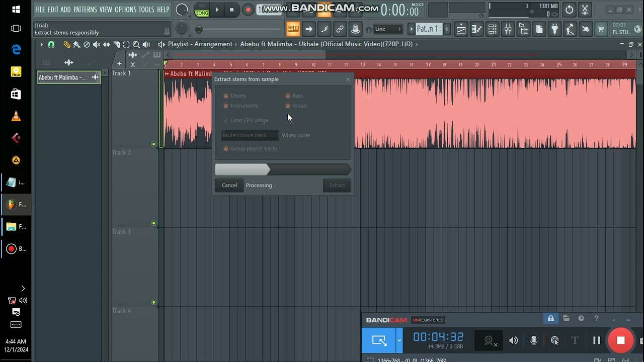Image resolution: width=644 pixels, height=362 pixels.
Task: Open the OPTIONS menu
Action: [126, 10]
